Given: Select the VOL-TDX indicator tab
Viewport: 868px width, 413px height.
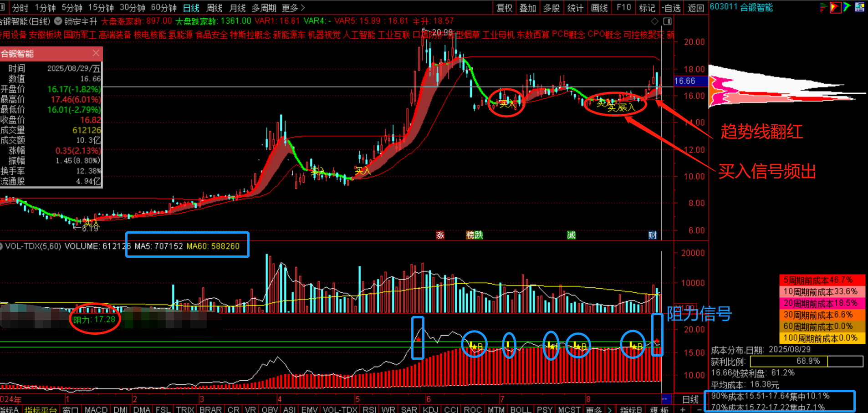Looking at the screenshot, I should coord(340,409).
